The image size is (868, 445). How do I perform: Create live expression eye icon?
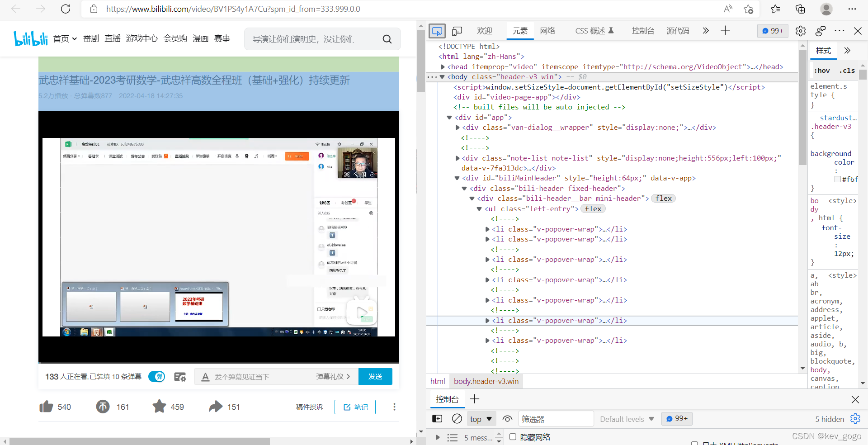coord(507,419)
